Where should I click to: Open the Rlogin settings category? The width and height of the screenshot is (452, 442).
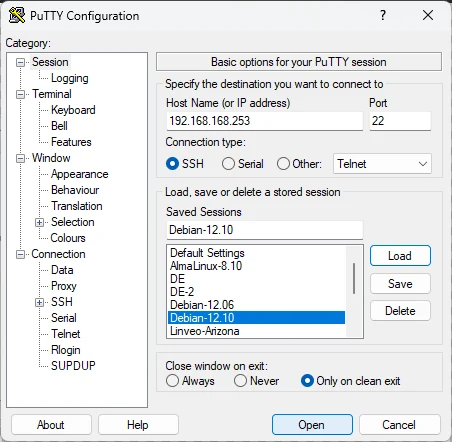coord(66,350)
